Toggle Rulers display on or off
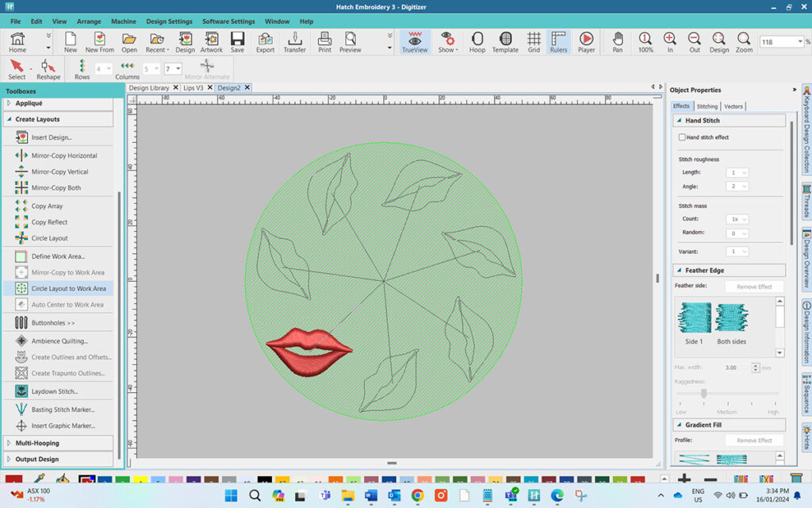Image resolution: width=812 pixels, height=508 pixels. pyautogui.click(x=558, y=41)
